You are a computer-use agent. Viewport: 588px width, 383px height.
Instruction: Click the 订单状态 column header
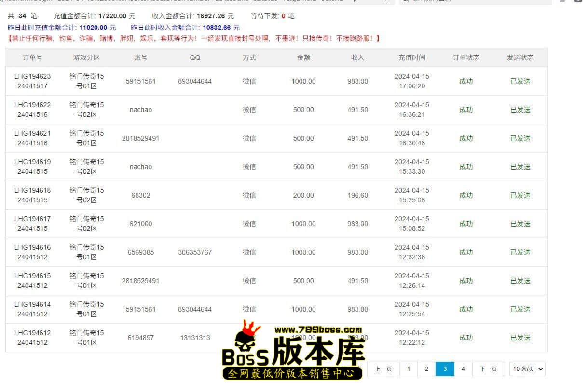466,57
